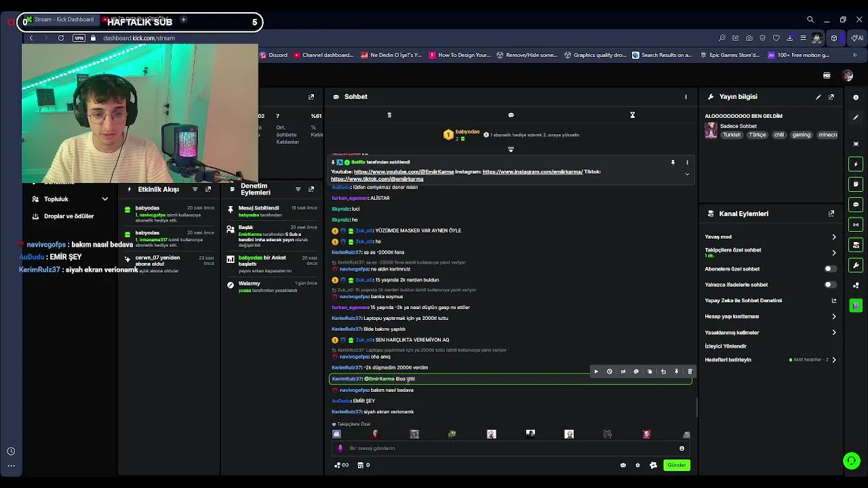Open the Instagram link in pinned message

[532, 171]
